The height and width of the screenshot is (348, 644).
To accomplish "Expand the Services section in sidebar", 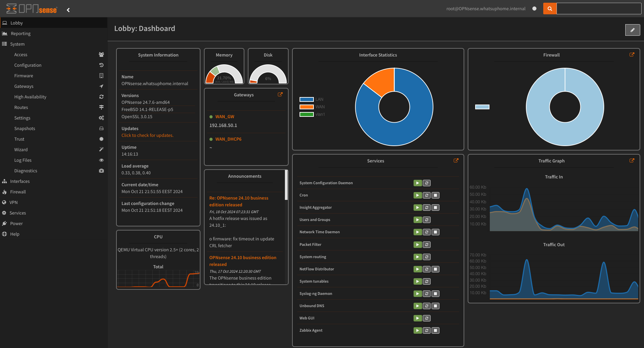I will coord(18,213).
